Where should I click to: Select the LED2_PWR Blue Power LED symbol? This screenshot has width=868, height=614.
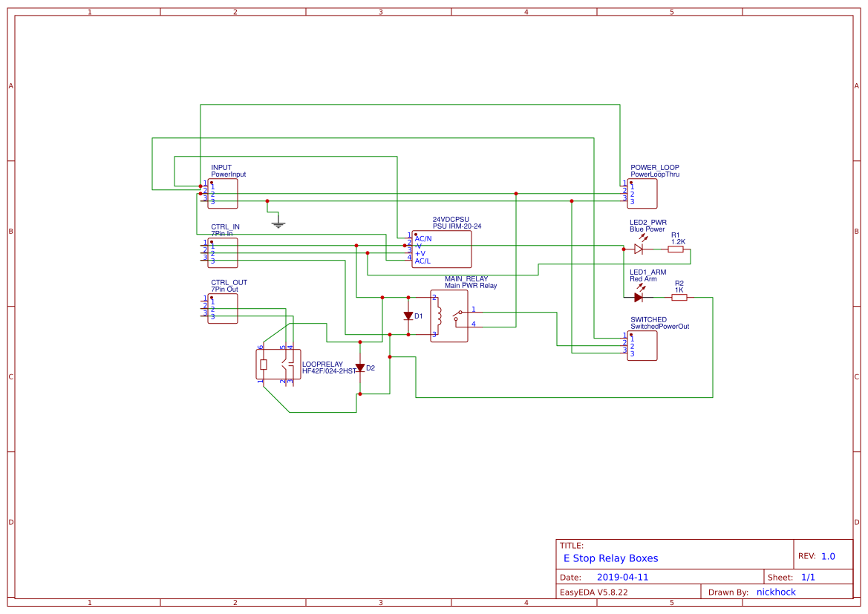tap(639, 250)
